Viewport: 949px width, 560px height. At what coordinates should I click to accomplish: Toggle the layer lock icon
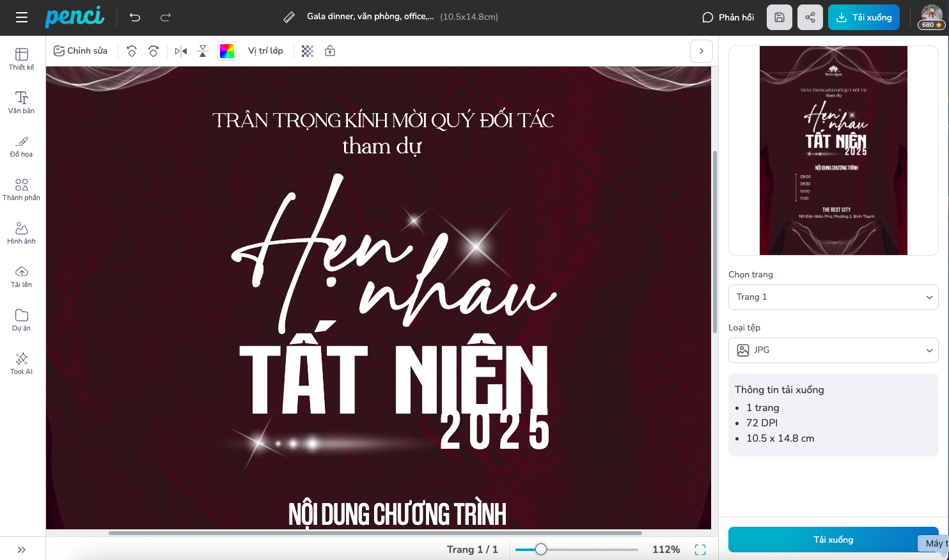pyautogui.click(x=330, y=51)
